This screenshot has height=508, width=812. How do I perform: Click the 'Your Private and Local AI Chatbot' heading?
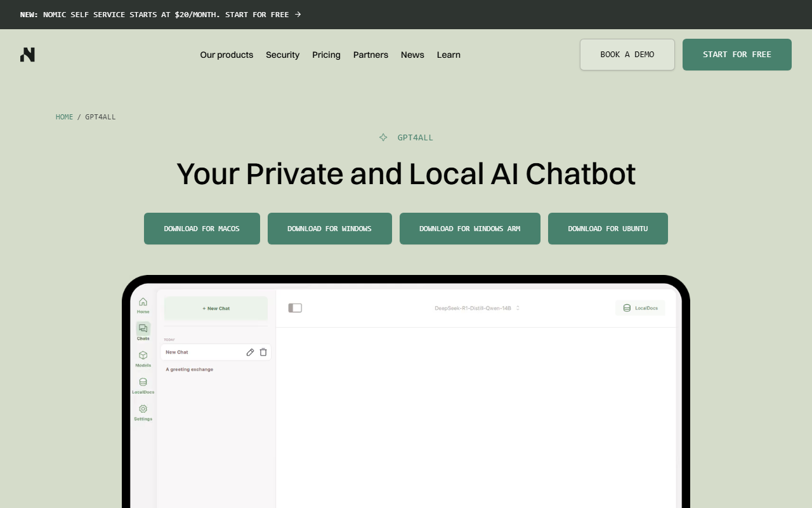[406, 174]
